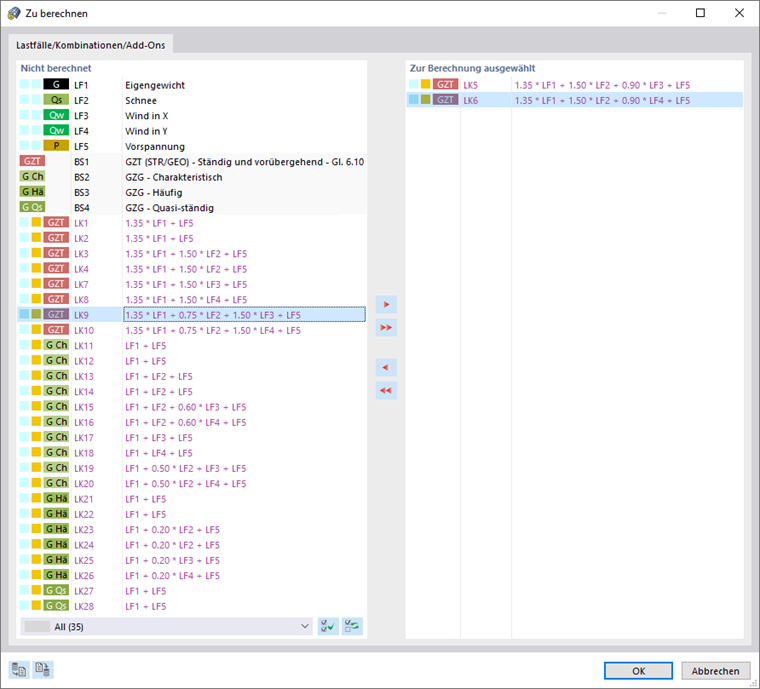The width and height of the screenshot is (760, 689).
Task: Click the remove-all double left arrow button
Action: pos(386,391)
